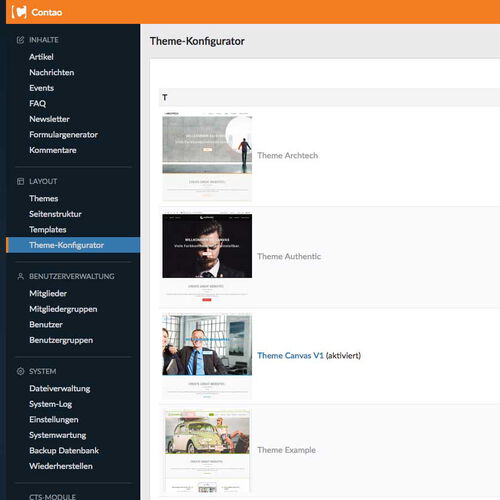Collapse the BENUTZERVERWALTUNG menu group
The height and width of the screenshot is (500, 500).
72,276
